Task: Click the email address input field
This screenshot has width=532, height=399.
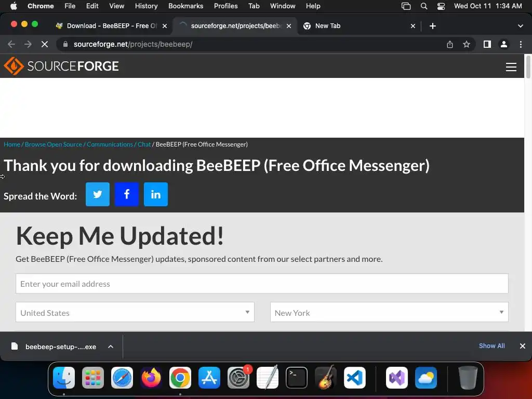Action: pyautogui.click(x=262, y=284)
